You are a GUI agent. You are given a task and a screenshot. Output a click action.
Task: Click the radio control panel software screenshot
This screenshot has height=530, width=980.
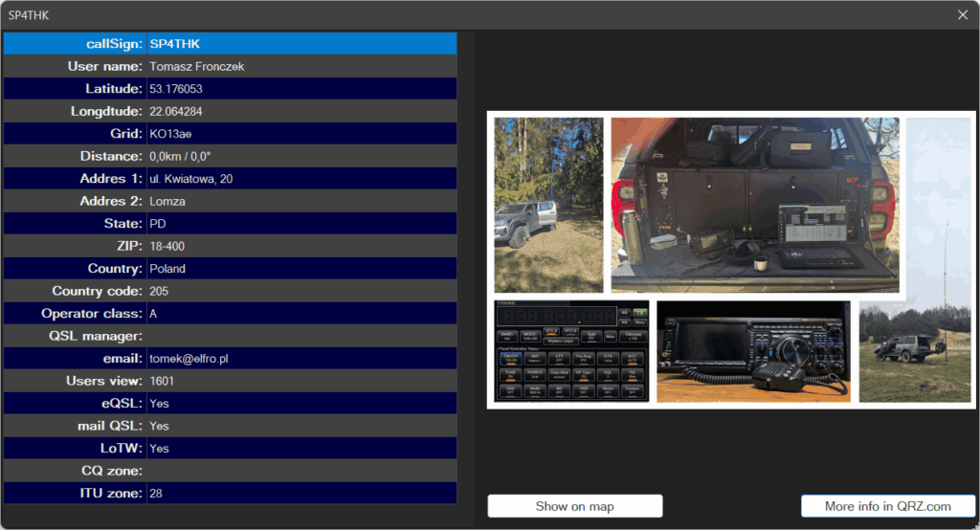tap(571, 351)
